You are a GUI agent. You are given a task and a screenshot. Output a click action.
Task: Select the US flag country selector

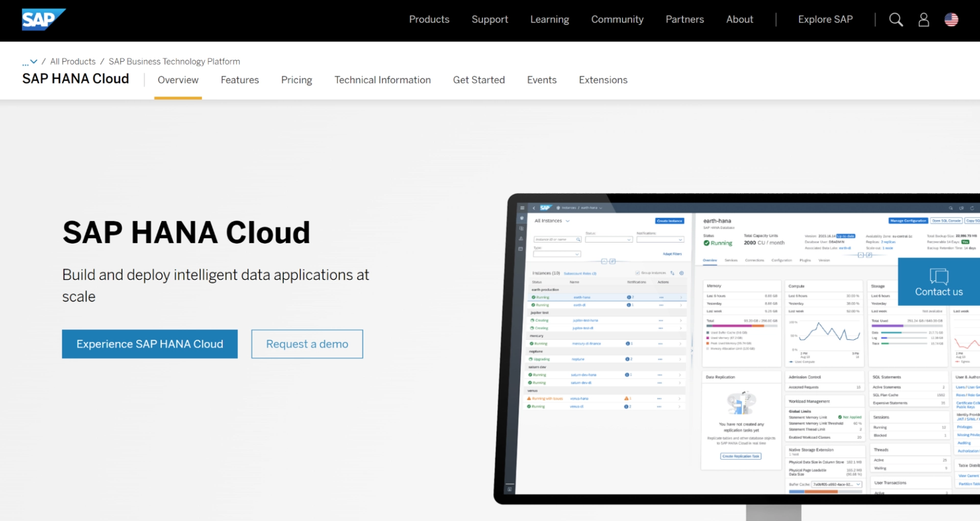[x=951, y=20]
